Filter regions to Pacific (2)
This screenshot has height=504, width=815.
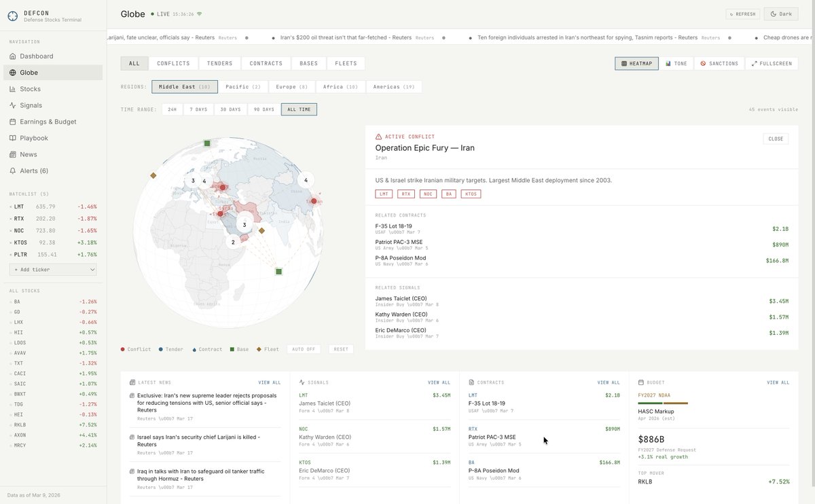click(243, 87)
